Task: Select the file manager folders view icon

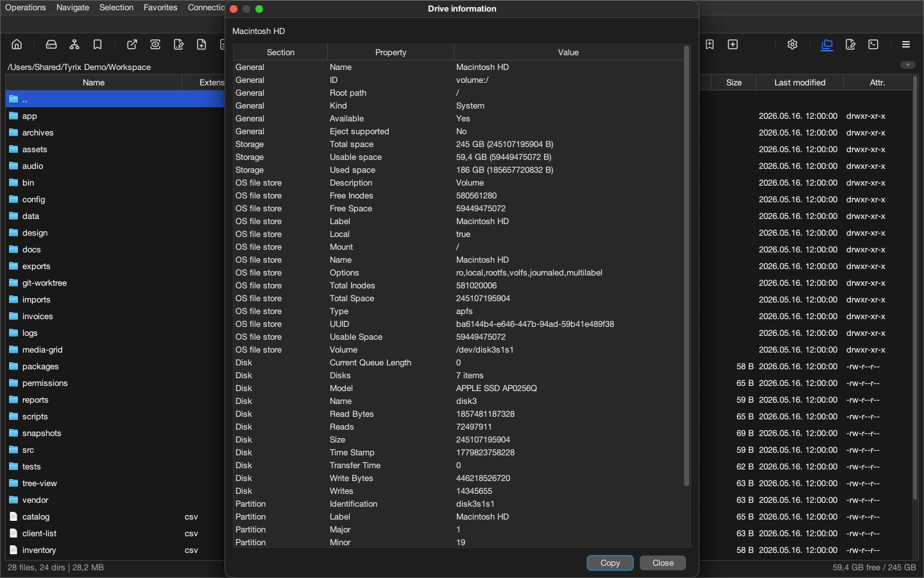Action: click(x=827, y=44)
